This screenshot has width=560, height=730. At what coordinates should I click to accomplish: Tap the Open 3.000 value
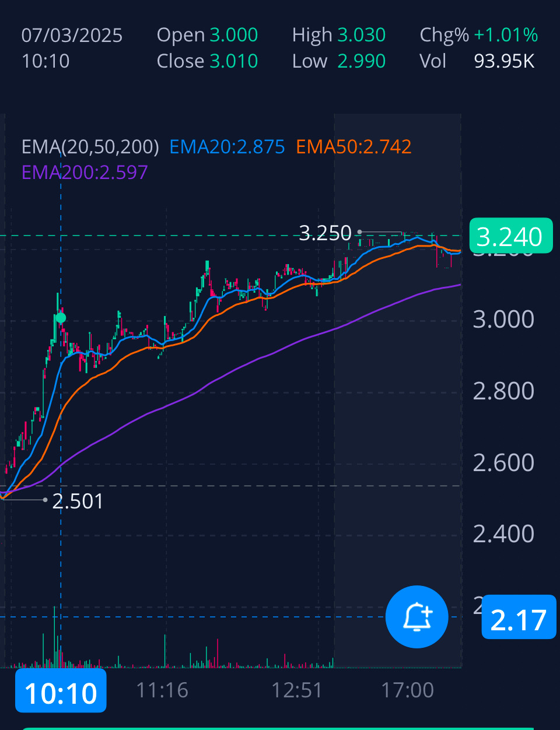click(x=207, y=35)
